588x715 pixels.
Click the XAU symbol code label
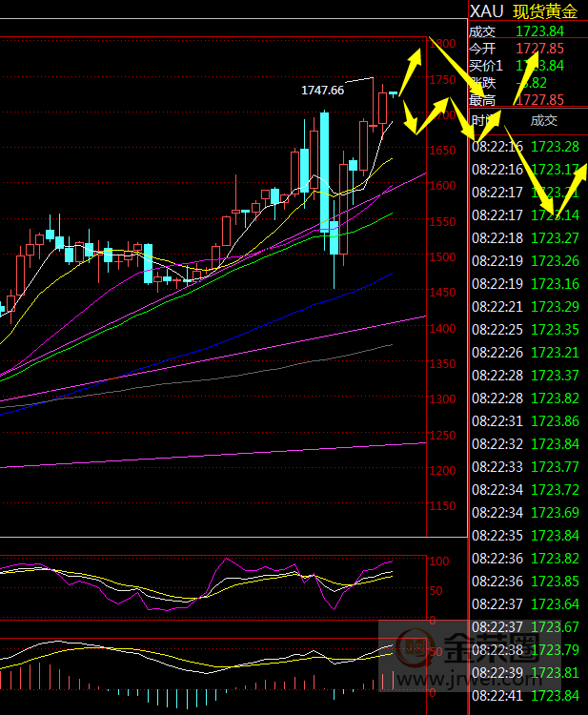(x=486, y=11)
